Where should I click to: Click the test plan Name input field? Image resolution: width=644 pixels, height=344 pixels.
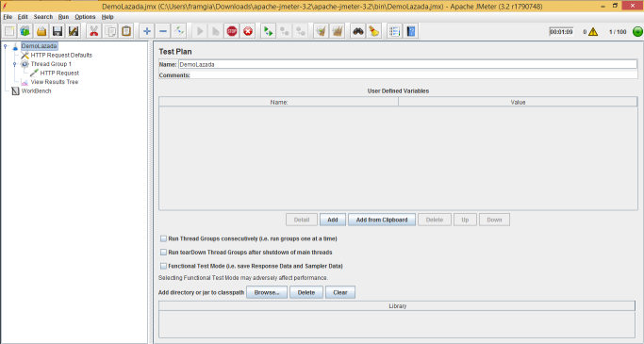click(407, 64)
